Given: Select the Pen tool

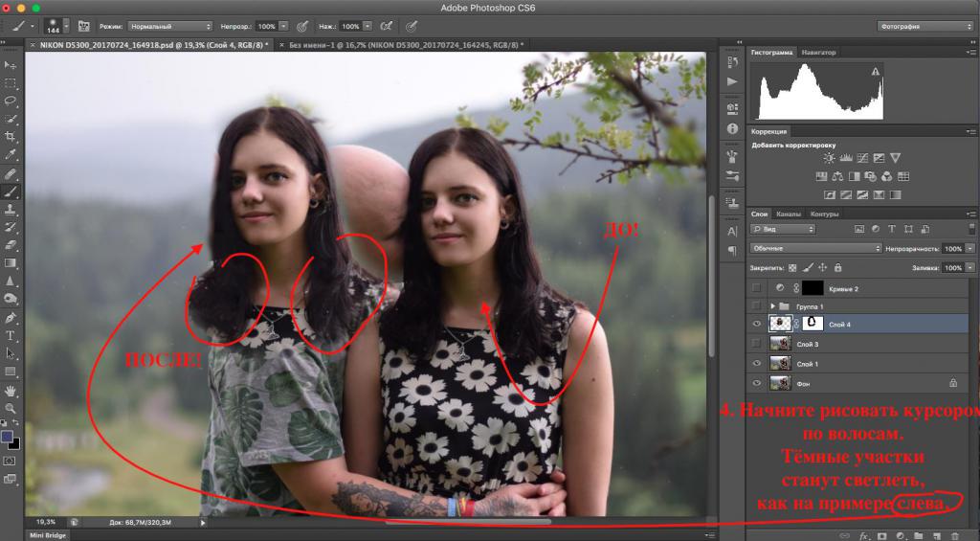Looking at the screenshot, I should tap(10, 318).
